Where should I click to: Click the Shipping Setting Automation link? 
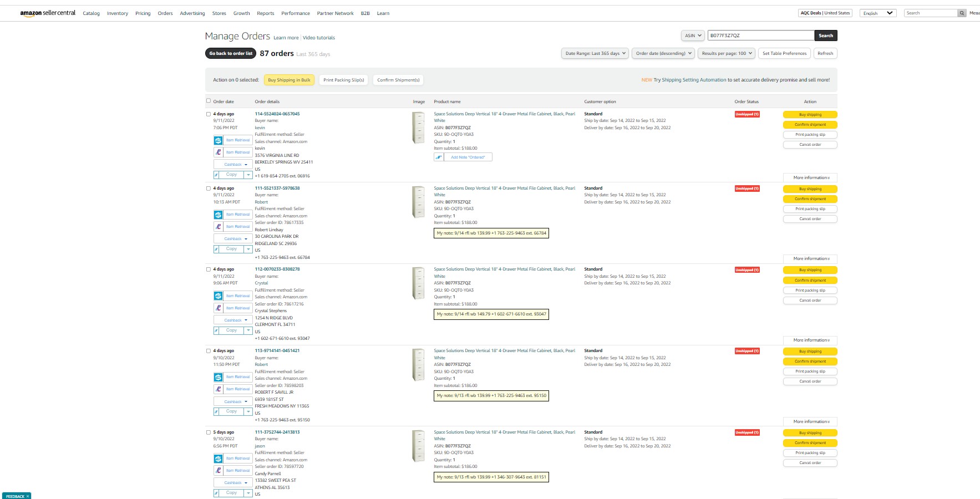tap(690, 80)
